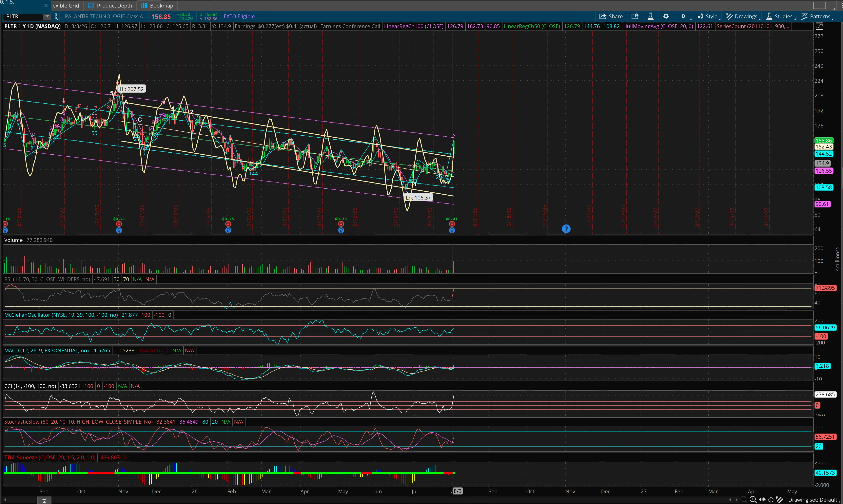Screen dimensions: 843x504
Task: Click the crosshair pan icon
Action: pos(771,500)
